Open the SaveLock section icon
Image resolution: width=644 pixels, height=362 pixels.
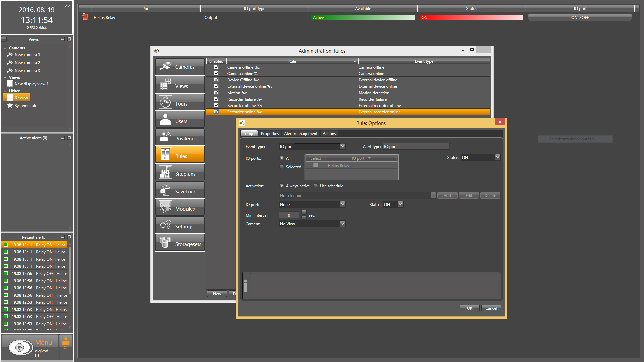click(x=165, y=190)
